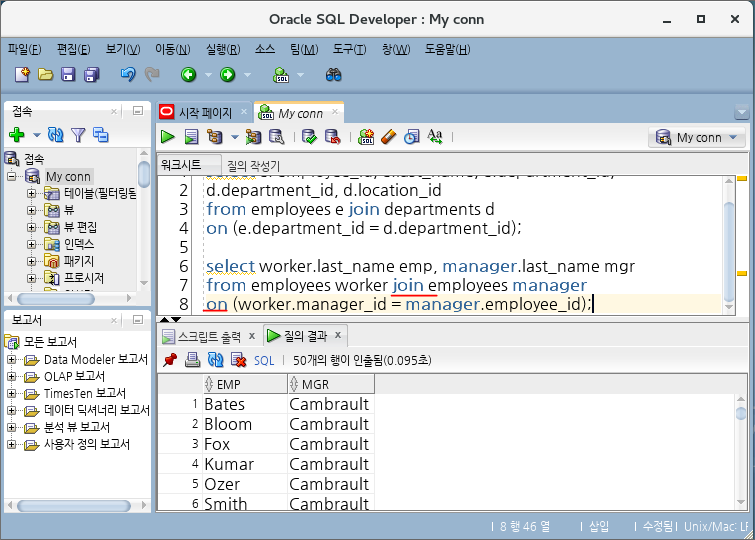Screen dimensions: 755x540
Task: Open dropdown arrow beside the Forward button
Action: (247, 75)
